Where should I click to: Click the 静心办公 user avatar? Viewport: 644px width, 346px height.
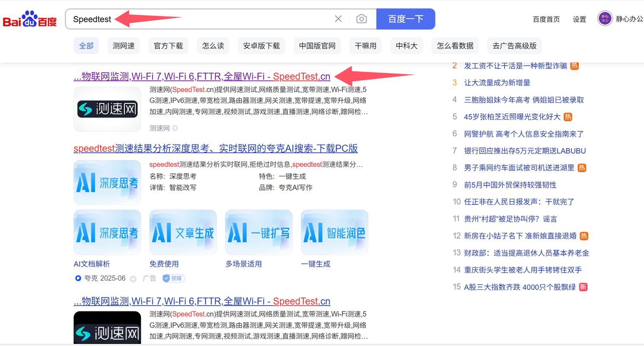point(605,19)
